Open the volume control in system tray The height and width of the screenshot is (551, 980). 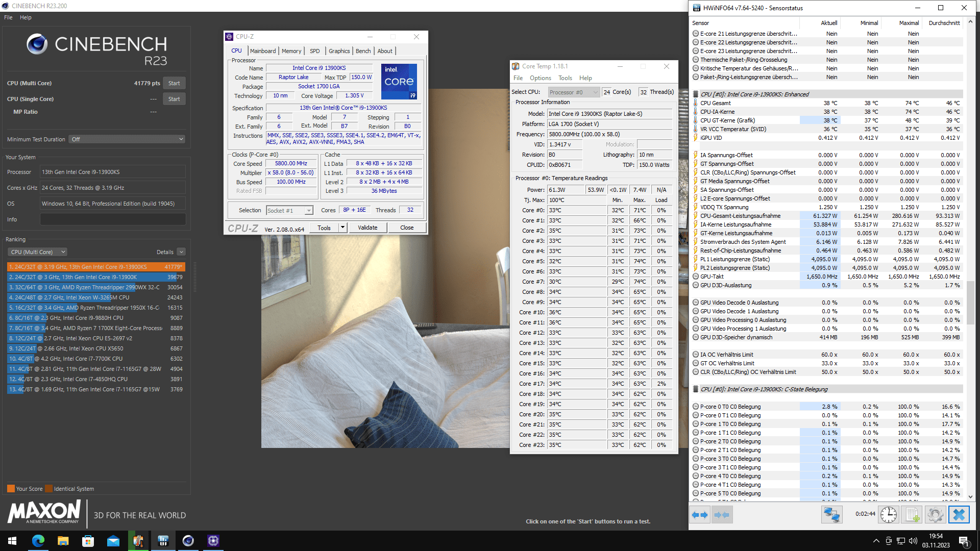pos(913,541)
